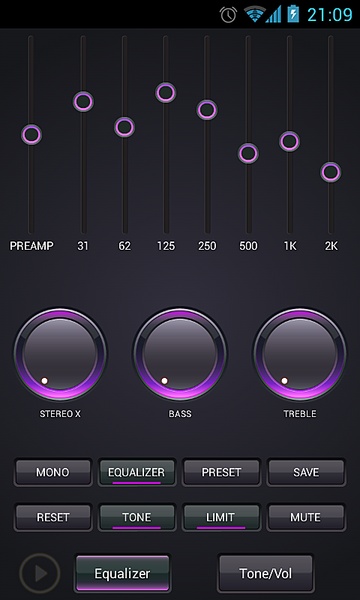Reset the equalizer bands
The image size is (360, 600).
(x=53, y=517)
